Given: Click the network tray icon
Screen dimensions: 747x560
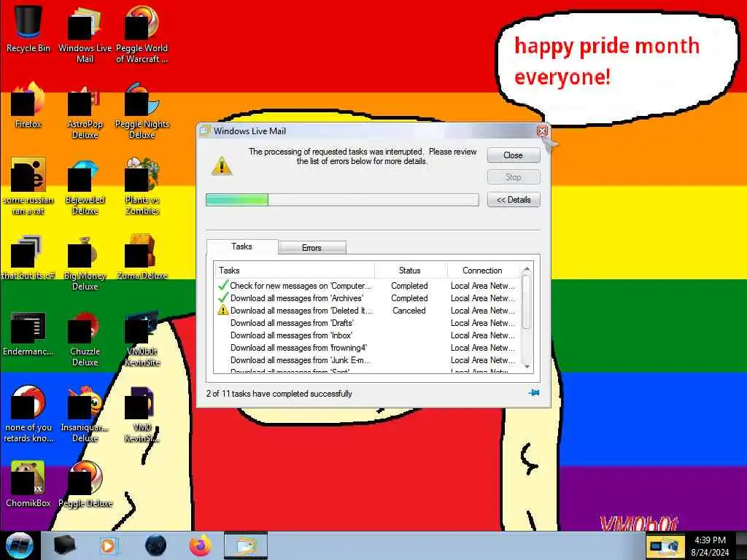Looking at the screenshot, I should coord(665,545).
